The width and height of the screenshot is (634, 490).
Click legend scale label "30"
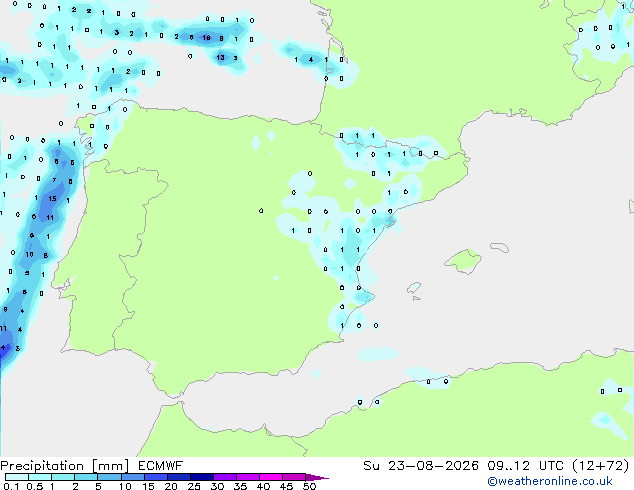pos(217,486)
